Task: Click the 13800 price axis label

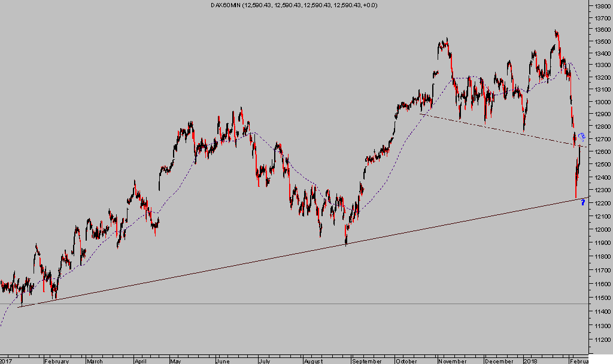Action: pos(602,5)
